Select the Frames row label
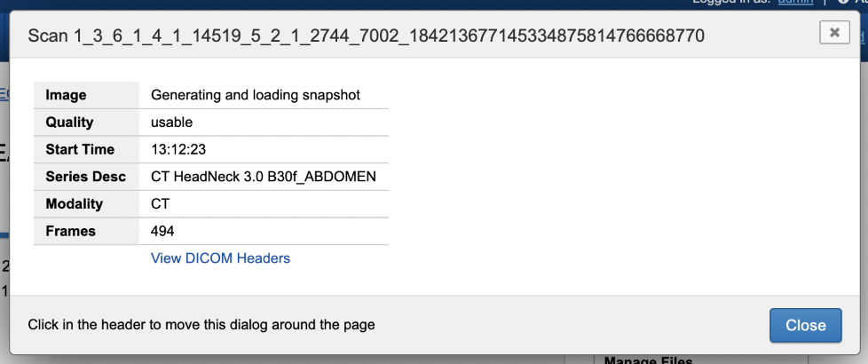The height and width of the screenshot is (364, 868). [70, 231]
